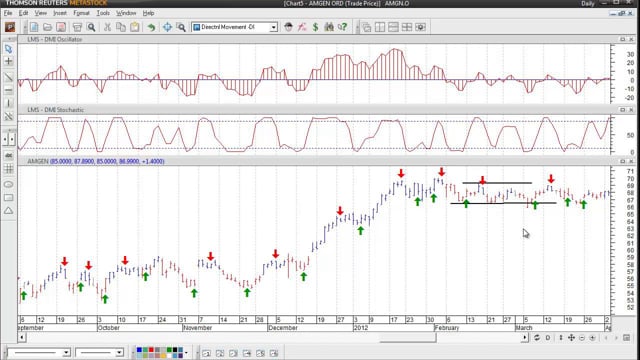The image size is (640, 360).
Task: Expand the color palette dropdown arrow
Action: pos(187,353)
